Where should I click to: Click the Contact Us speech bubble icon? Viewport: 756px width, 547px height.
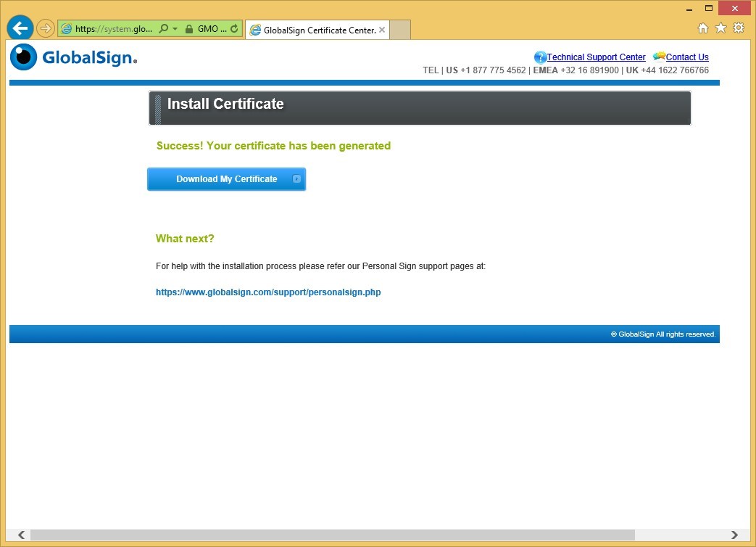tap(659, 57)
